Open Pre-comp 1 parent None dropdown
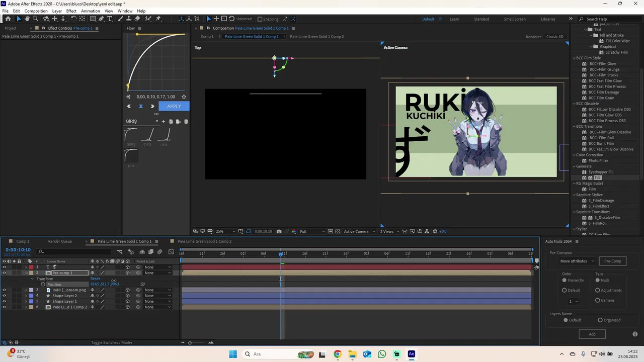The width and height of the screenshot is (644, 362). pos(157,273)
